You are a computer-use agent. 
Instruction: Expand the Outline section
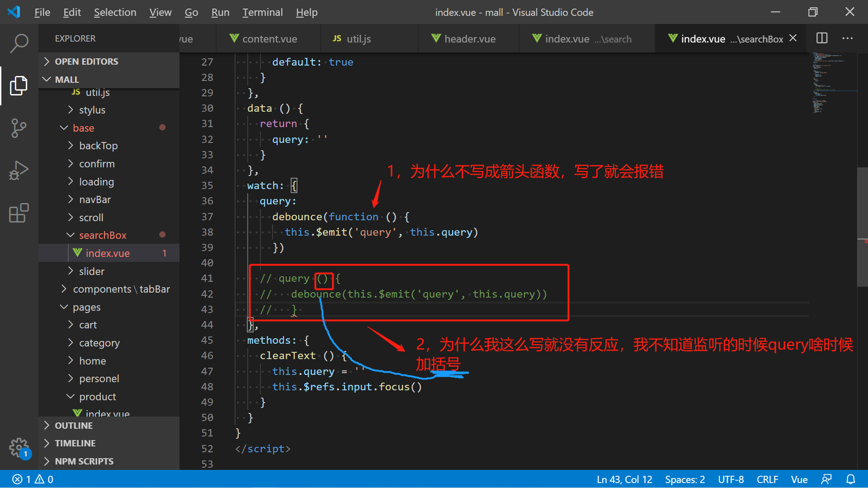click(109, 426)
